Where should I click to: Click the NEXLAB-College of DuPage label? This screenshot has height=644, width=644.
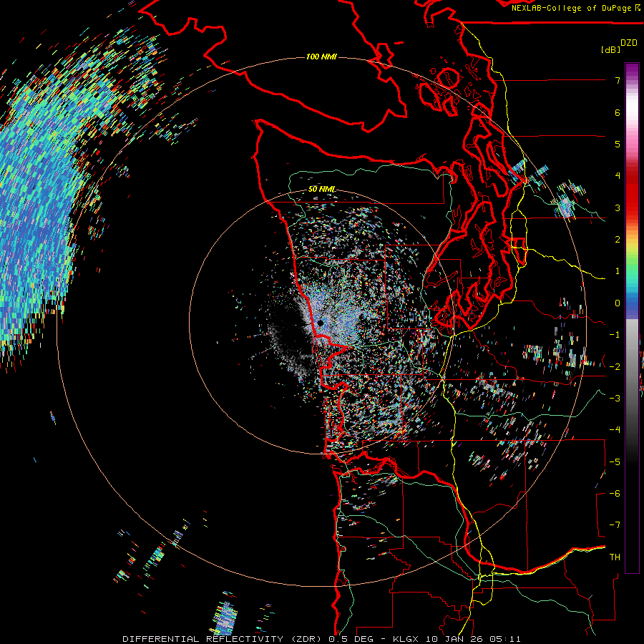tap(575, 8)
